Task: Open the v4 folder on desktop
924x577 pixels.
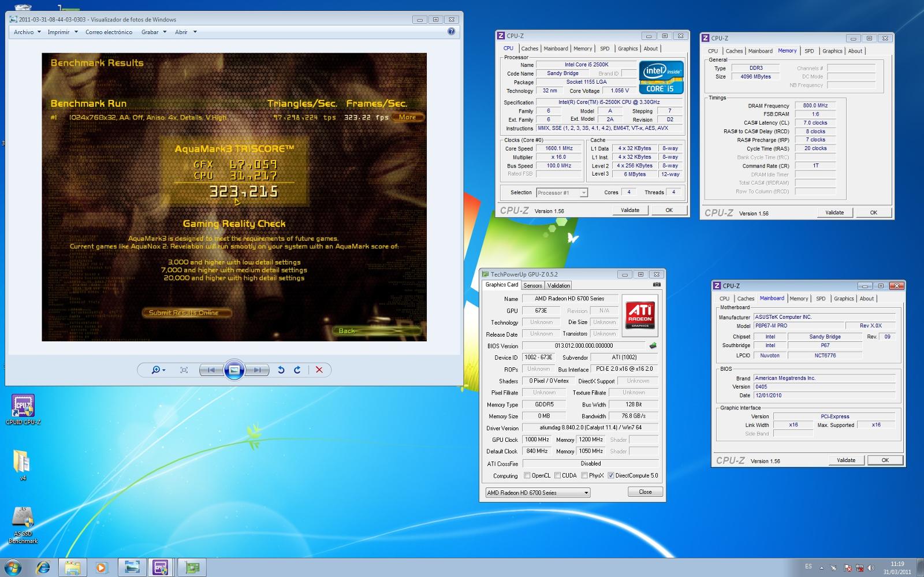Action: tap(23, 465)
